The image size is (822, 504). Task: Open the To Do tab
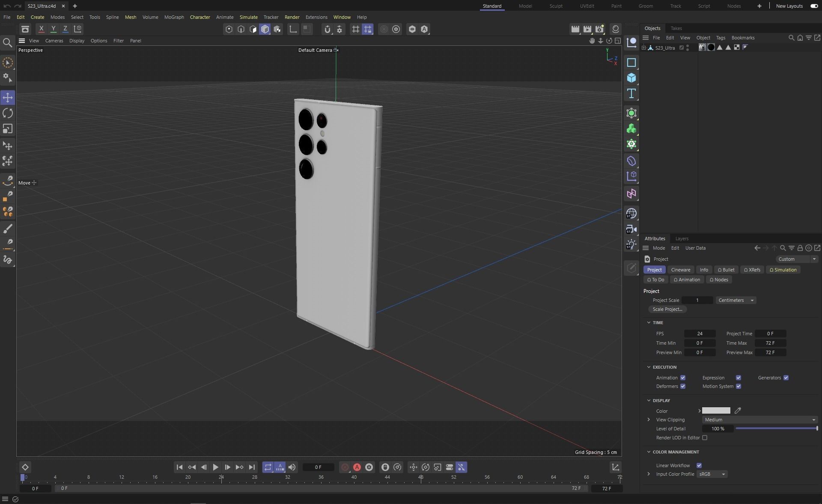coord(655,280)
